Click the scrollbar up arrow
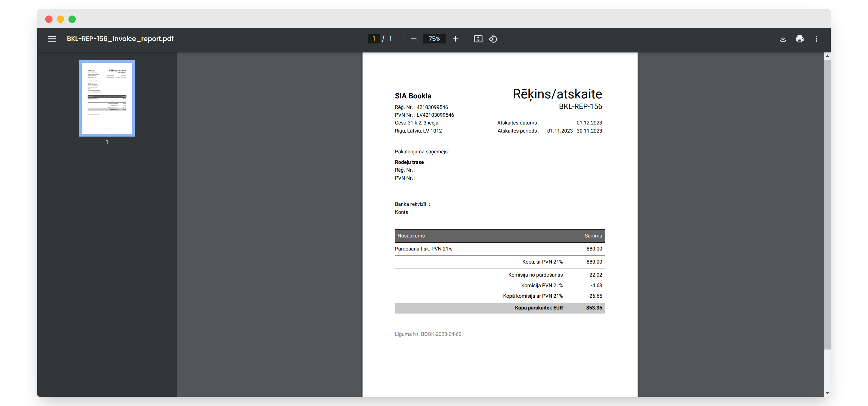The width and height of the screenshot is (868, 406). click(x=827, y=56)
